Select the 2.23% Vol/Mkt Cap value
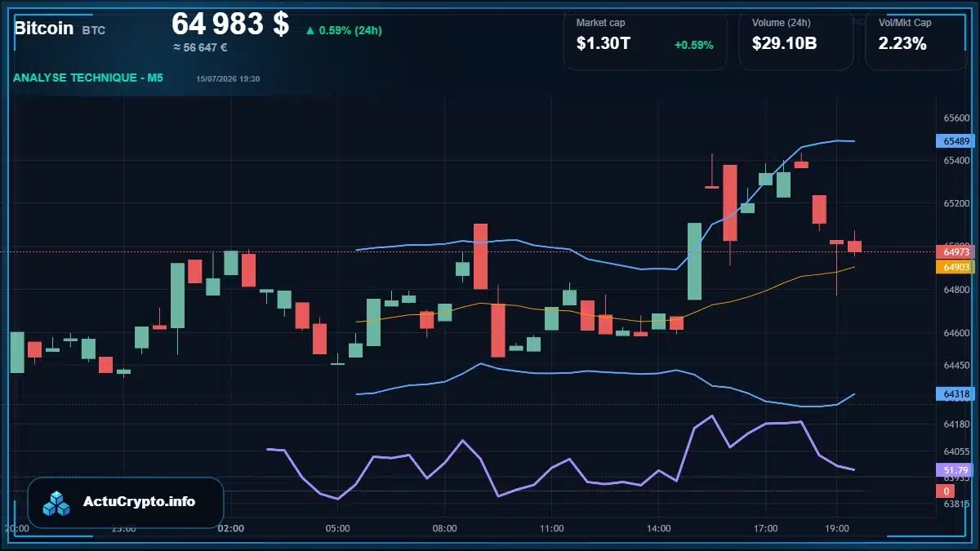This screenshot has width=980, height=551. (x=902, y=44)
